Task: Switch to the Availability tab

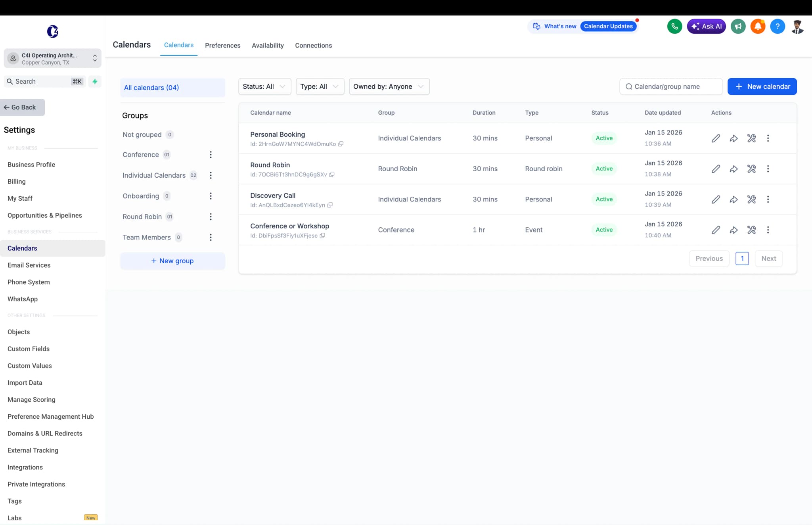Action: [x=268, y=46]
